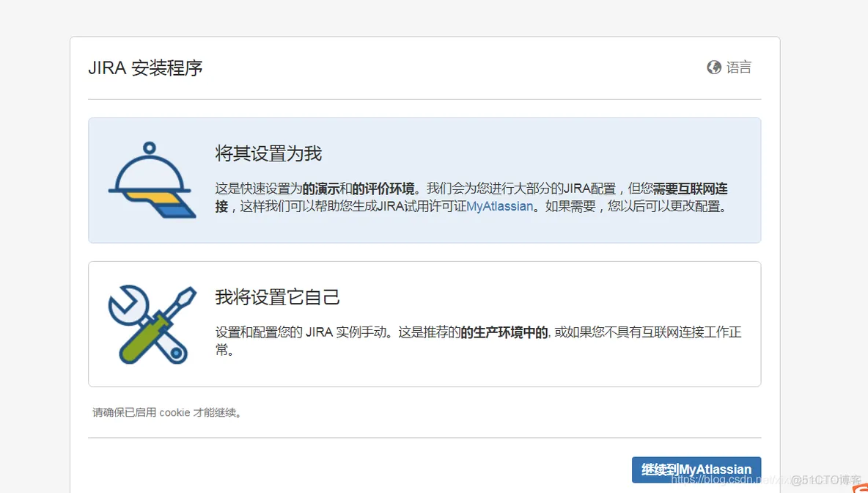This screenshot has height=493, width=868.
Task: Select the 我将设置它自己 option card
Action: click(x=424, y=324)
